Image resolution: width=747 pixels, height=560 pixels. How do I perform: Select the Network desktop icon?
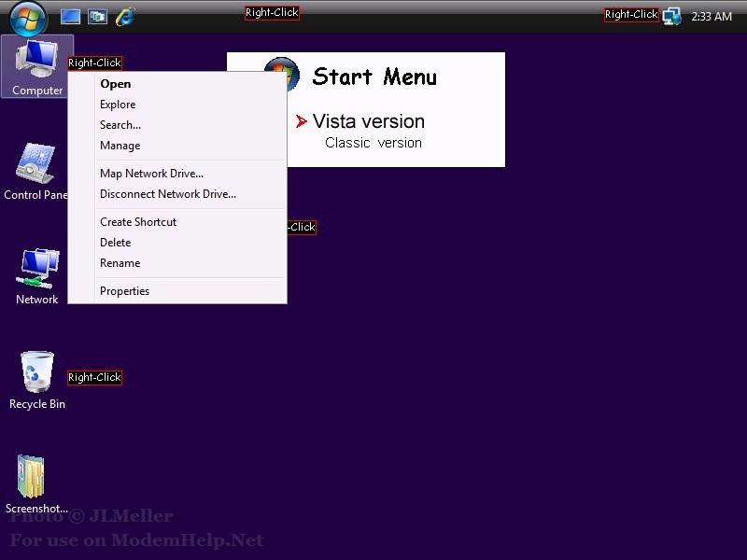[37, 276]
